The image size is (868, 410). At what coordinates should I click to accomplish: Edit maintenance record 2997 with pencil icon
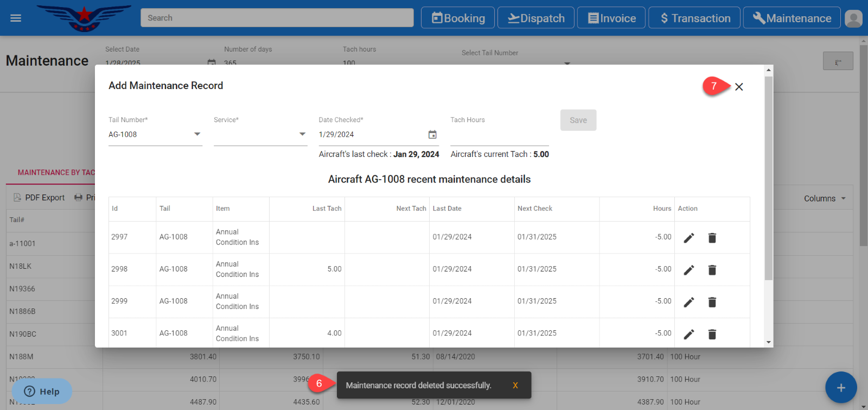pyautogui.click(x=688, y=238)
